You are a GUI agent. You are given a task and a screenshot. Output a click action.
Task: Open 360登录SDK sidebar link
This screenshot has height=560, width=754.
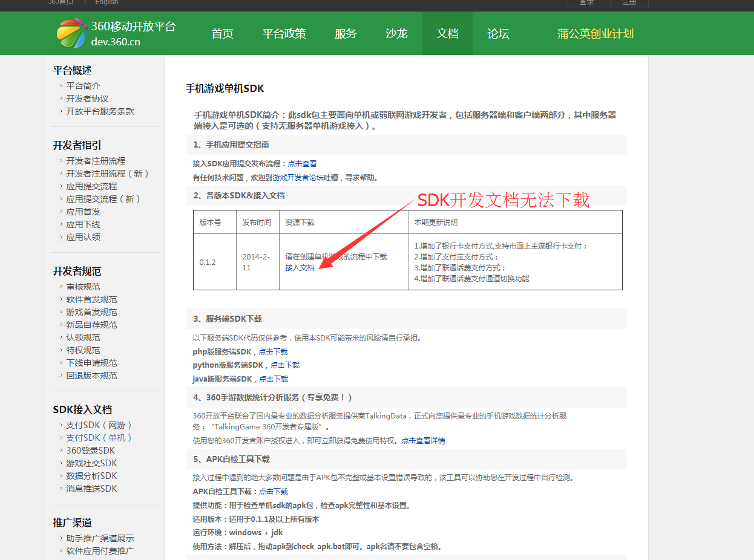pyautogui.click(x=91, y=451)
